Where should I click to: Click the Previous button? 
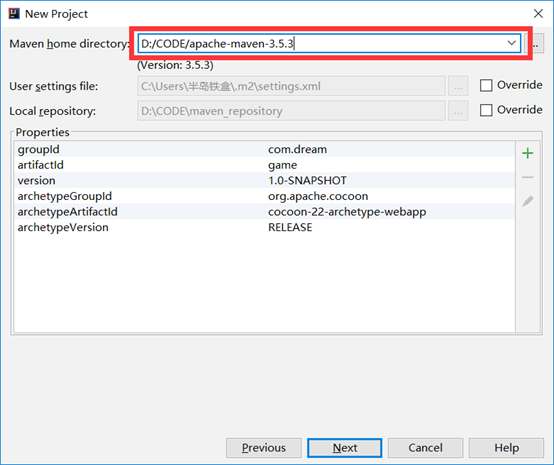(x=264, y=448)
